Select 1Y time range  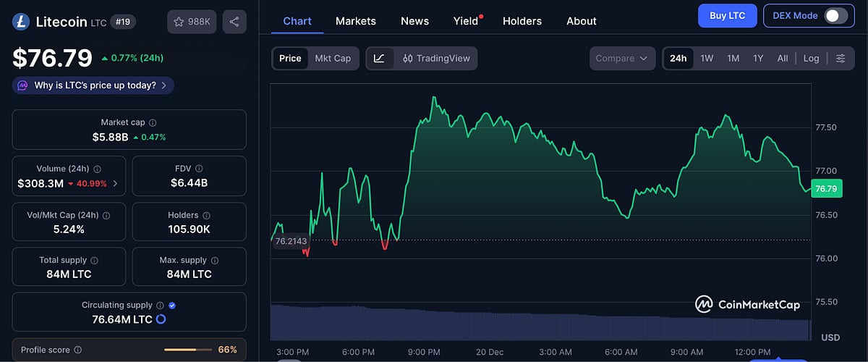758,58
